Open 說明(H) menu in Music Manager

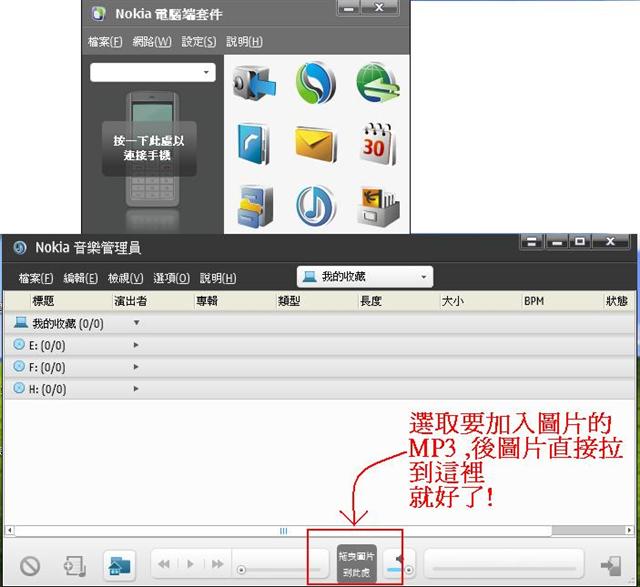click(218, 278)
